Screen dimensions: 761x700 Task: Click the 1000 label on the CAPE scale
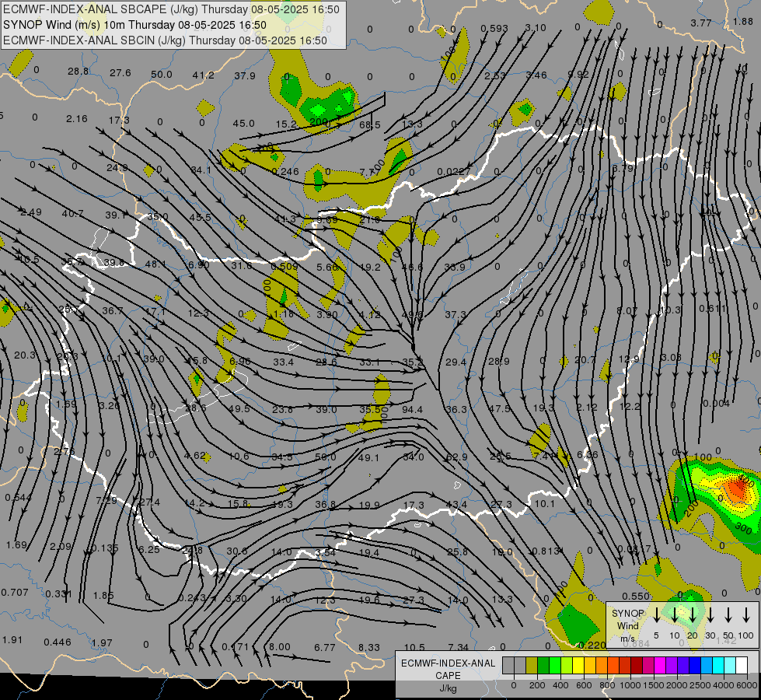click(630, 685)
